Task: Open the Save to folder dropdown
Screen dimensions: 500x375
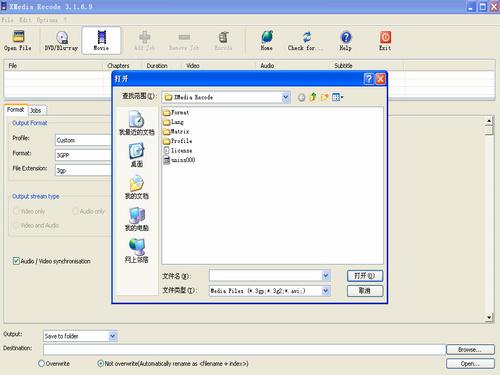Action: click(x=113, y=336)
